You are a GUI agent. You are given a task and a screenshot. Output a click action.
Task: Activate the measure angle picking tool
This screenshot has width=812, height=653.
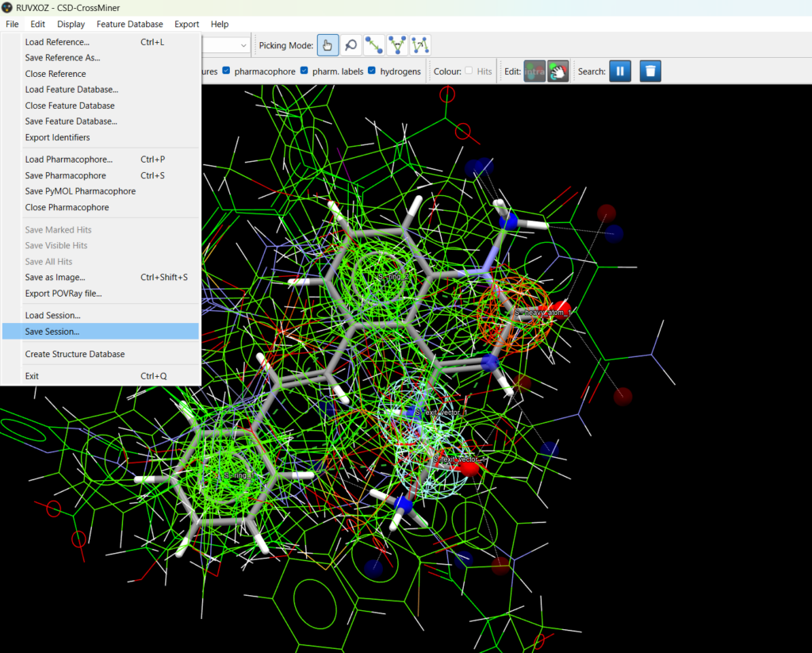pos(397,46)
